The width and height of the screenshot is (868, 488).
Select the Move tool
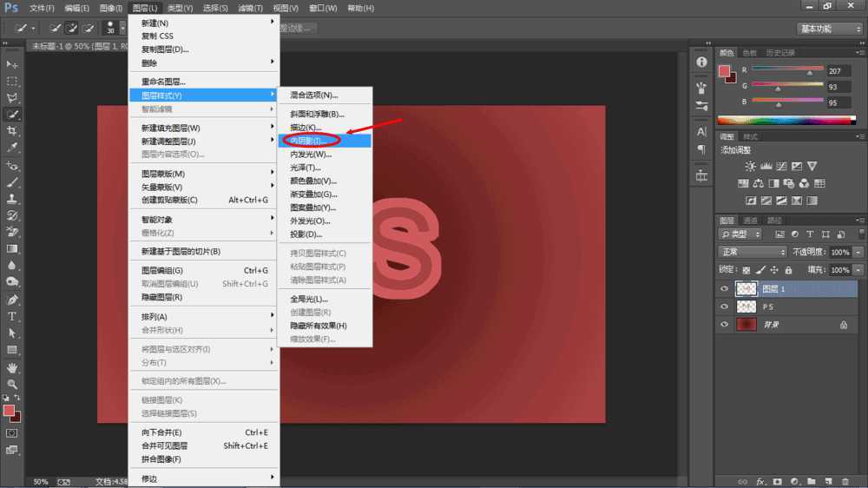point(12,64)
